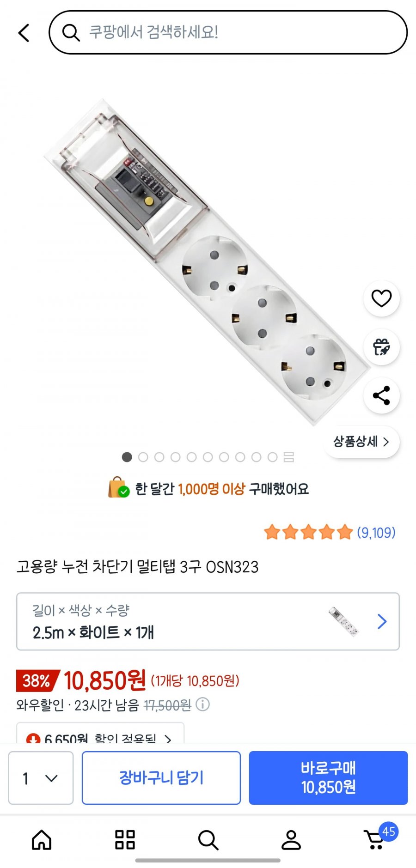This screenshot has height=868, width=416.
Task: Tap the search field in Coupang
Action: point(228,32)
